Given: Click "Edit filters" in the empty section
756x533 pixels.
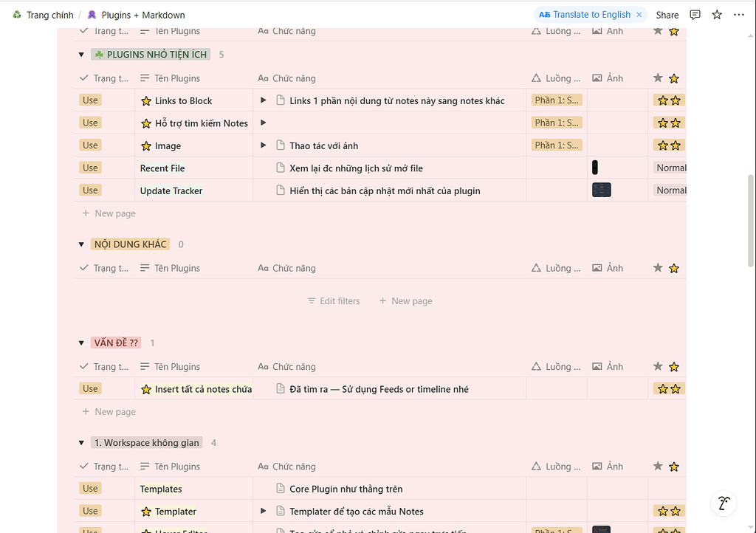Looking at the screenshot, I should pos(333,300).
